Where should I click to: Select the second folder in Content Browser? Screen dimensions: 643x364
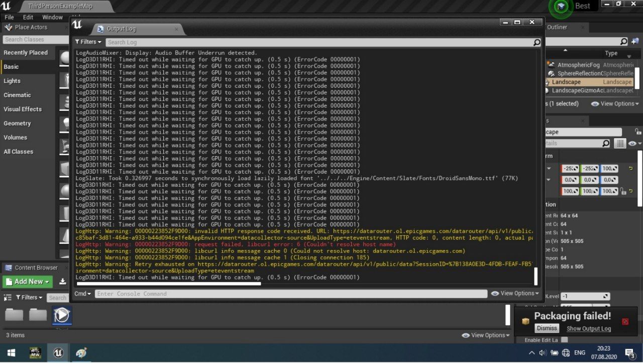tap(38, 315)
